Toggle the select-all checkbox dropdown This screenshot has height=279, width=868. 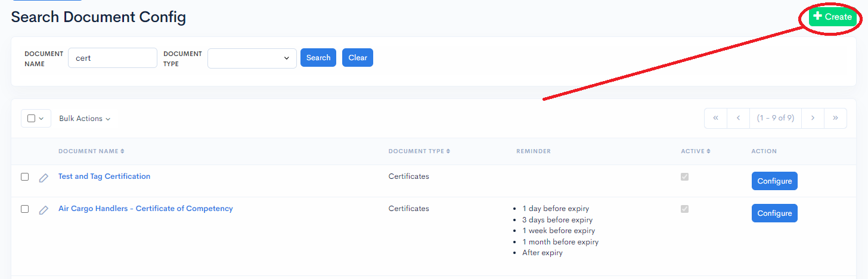pos(36,119)
